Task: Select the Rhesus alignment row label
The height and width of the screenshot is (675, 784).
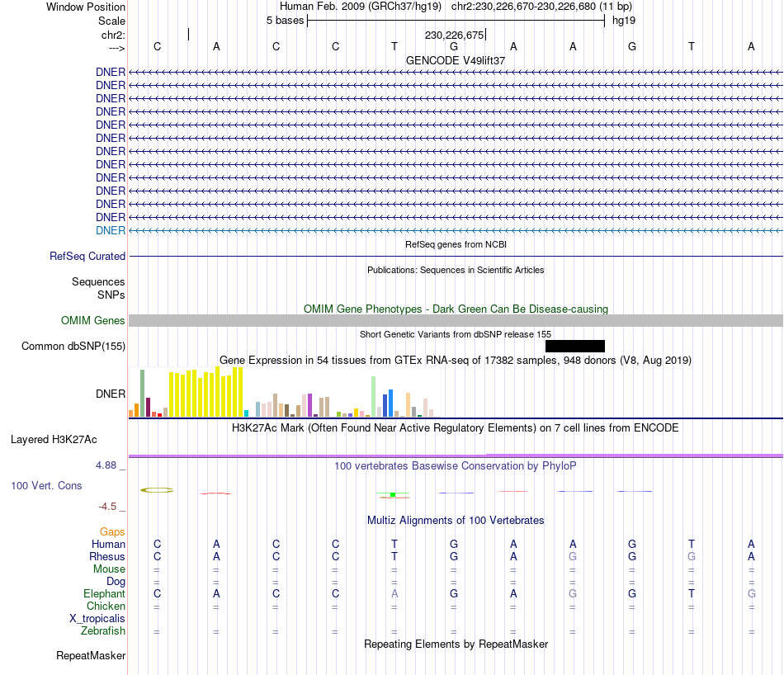Action: pos(107,556)
